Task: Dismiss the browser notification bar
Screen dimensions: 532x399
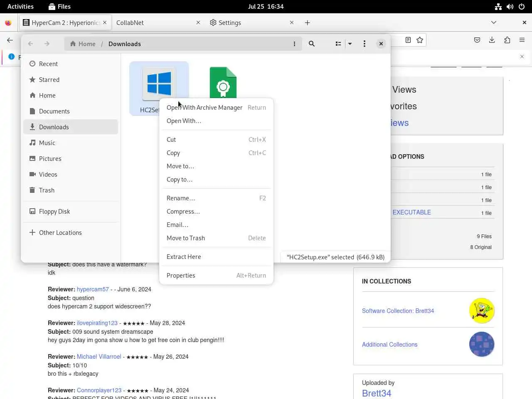Action: [x=522, y=57]
